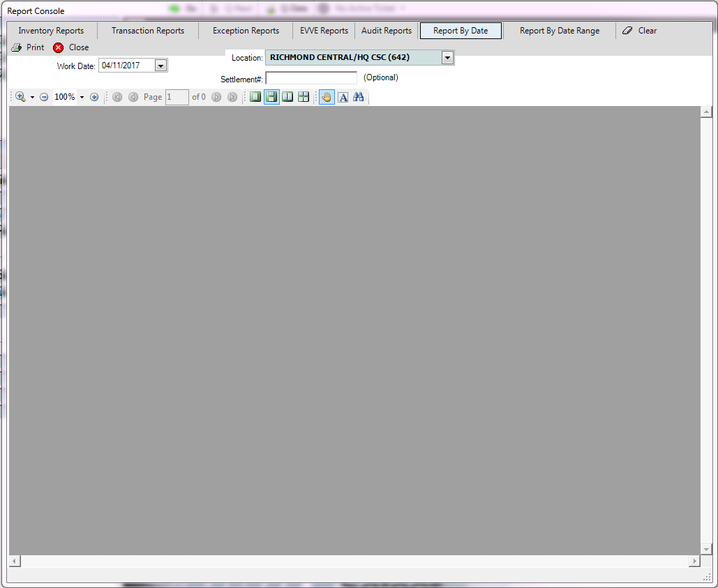Enable facing pages view mode
718x588 pixels.
point(287,96)
